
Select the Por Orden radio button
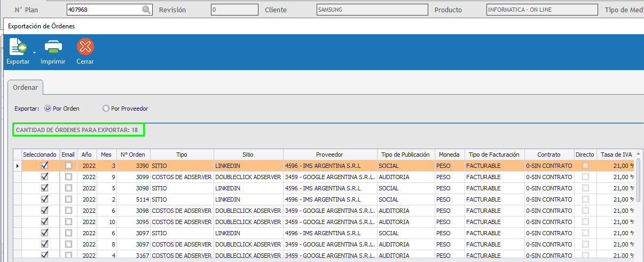tap(48, 109)
